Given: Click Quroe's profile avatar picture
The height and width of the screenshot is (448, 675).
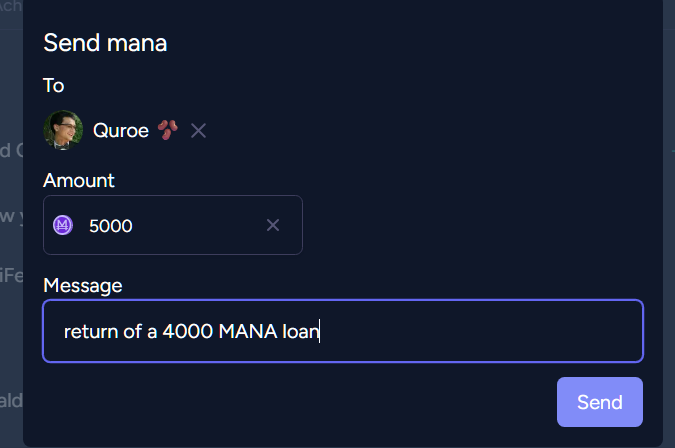Looking at the screenshot, I should (x=63, y=130).
